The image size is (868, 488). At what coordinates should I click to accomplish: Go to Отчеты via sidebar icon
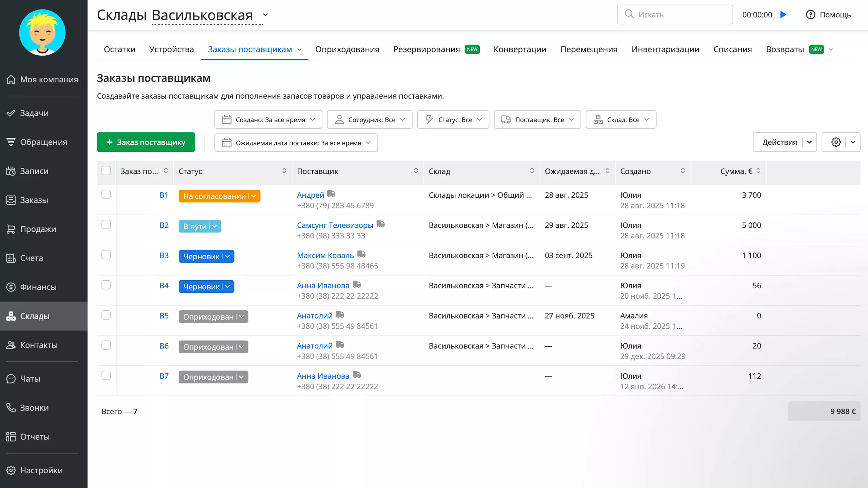pos(35,436)
